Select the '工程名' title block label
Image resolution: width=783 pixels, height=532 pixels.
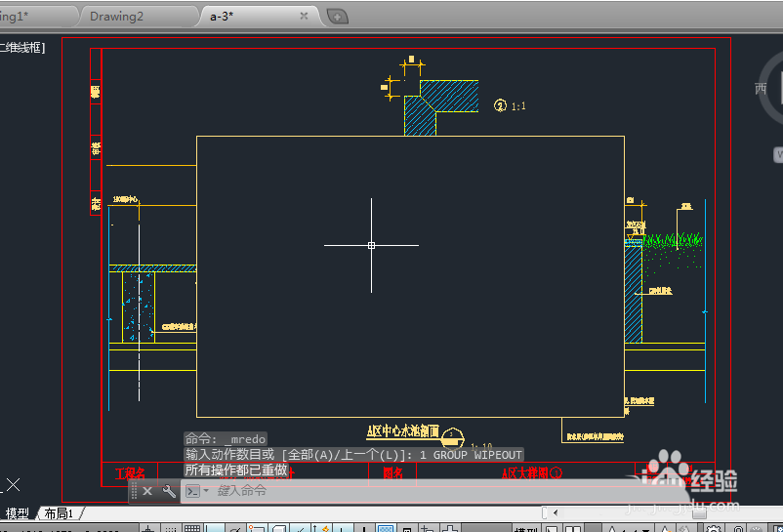pos(130,473)
